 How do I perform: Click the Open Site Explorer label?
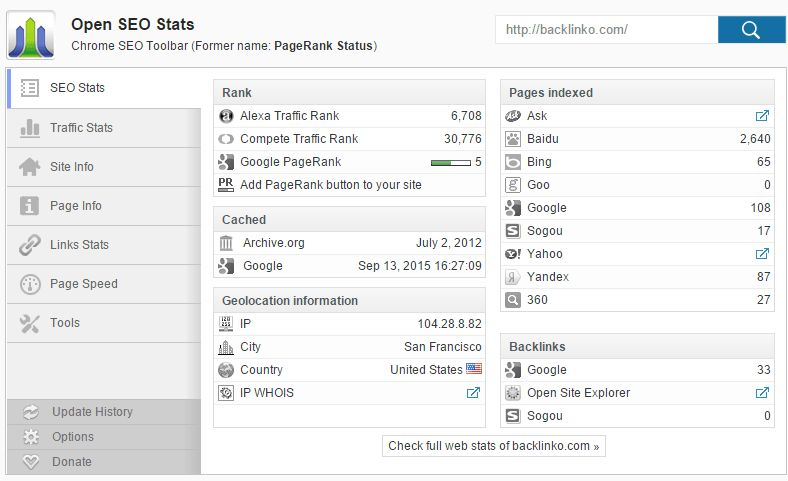point(578,393)
